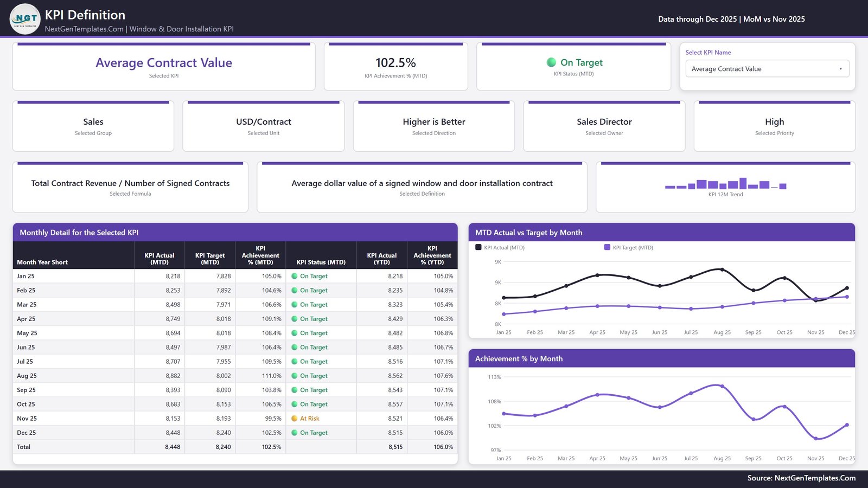Select the Aug 25 data point on Achievement chart
The image size is (868, 488).
pyautogui.click(x=722, y=386)
